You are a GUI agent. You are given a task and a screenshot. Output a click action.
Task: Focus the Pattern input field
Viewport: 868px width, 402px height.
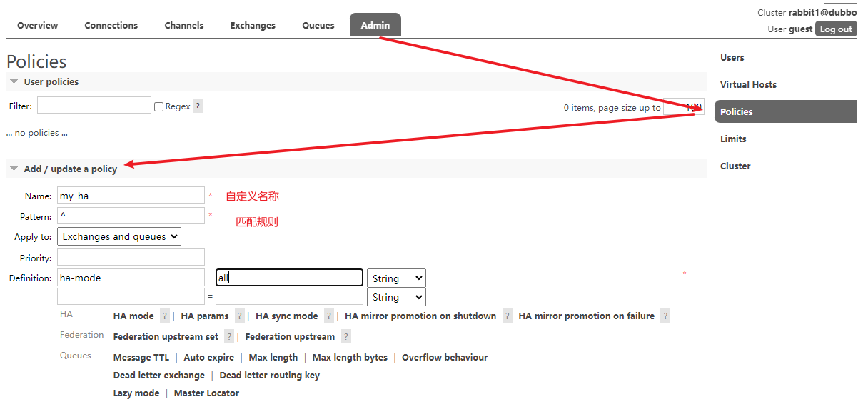(x=131, y=216)
